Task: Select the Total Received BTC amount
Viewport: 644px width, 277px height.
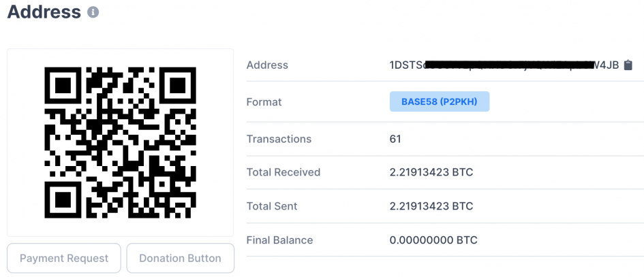Action: coord(431,172)
